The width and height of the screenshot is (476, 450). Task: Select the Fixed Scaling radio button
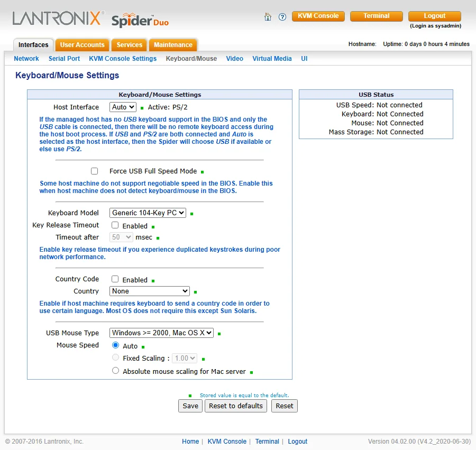115,357
